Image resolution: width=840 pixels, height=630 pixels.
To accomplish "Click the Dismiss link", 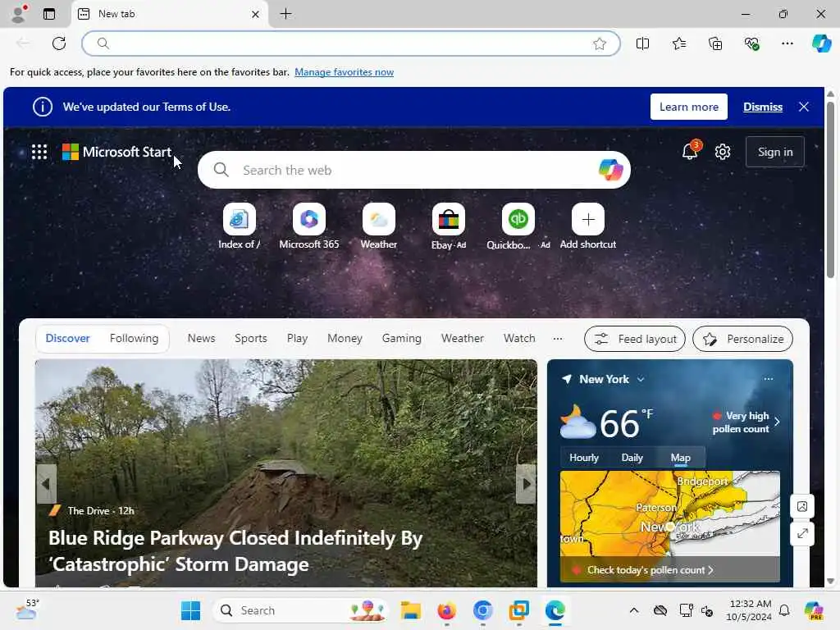I will click(x=763, y=107).
